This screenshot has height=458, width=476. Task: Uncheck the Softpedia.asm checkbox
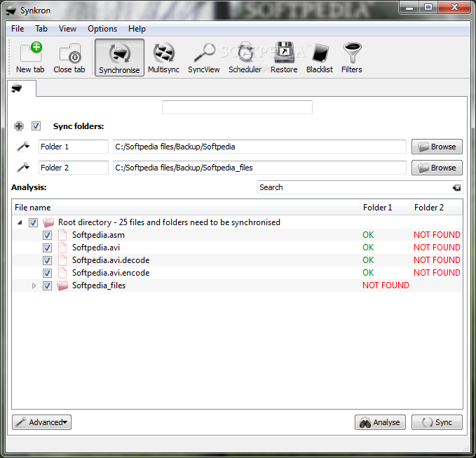tap(47, 235)
